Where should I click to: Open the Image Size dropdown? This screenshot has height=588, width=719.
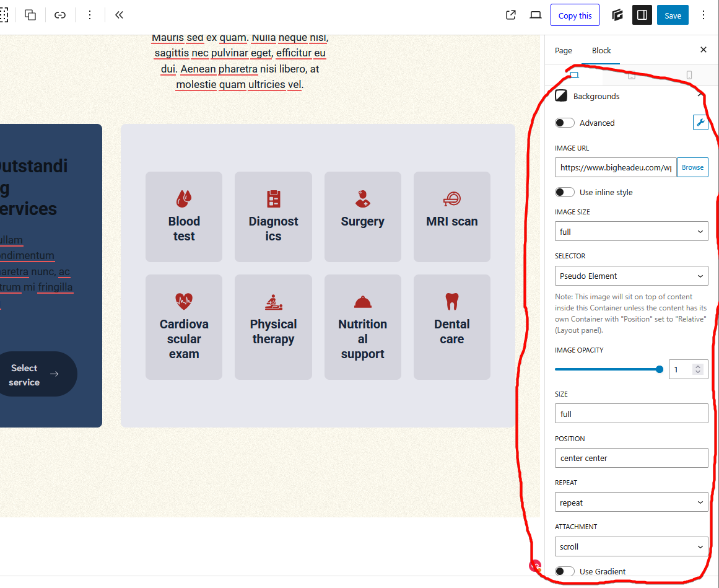coord(632,232)
